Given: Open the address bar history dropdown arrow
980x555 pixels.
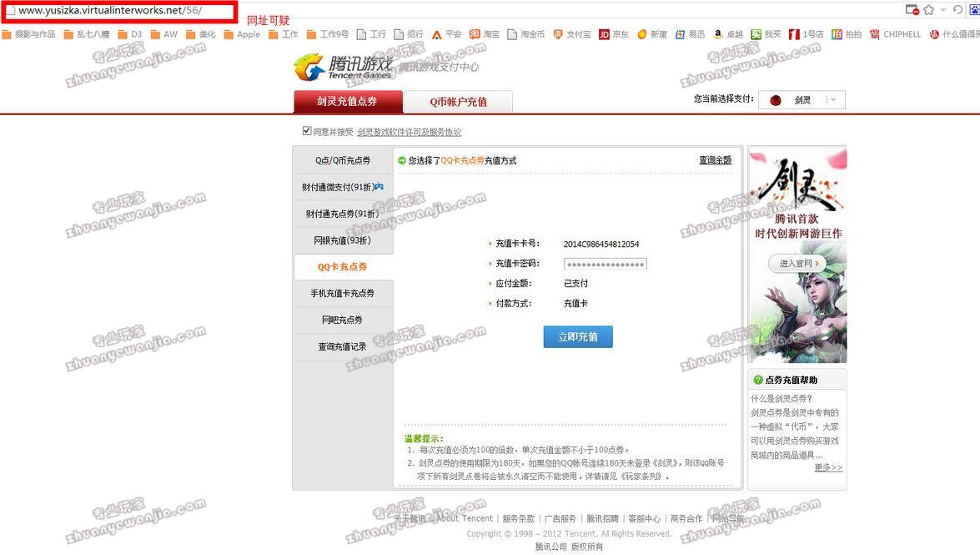Looking at the screenshot, I should [943, 10].
